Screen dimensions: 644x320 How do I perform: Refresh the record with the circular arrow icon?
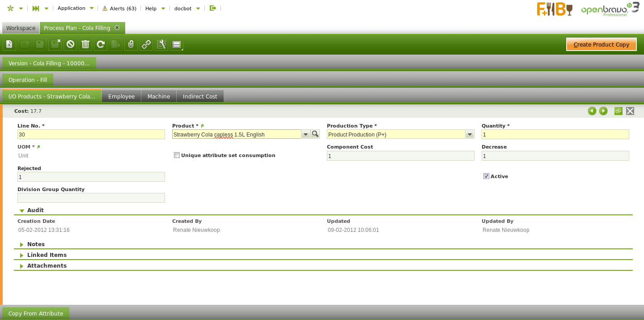(101, 44)
